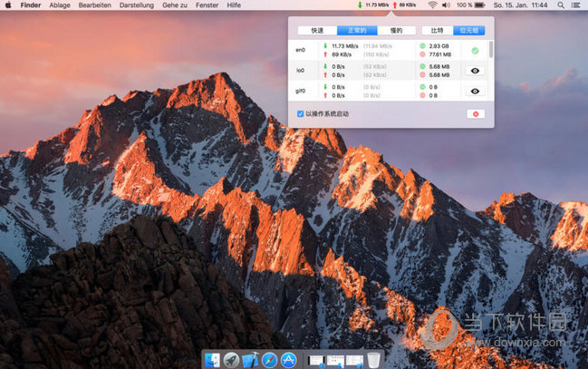588x369 pixels.
Task: Open the App Store from the Dock
Action: tap(289, 360)
